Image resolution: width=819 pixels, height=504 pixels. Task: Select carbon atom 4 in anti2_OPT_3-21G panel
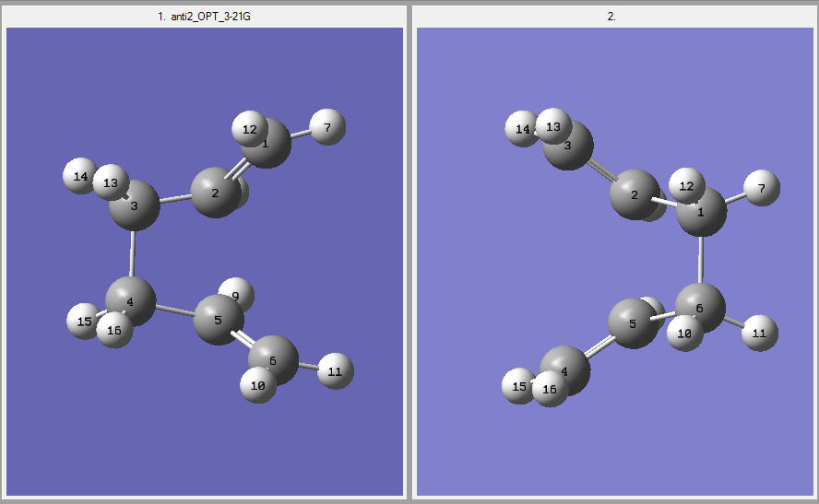pyautogui.click(x=130, y=301)
